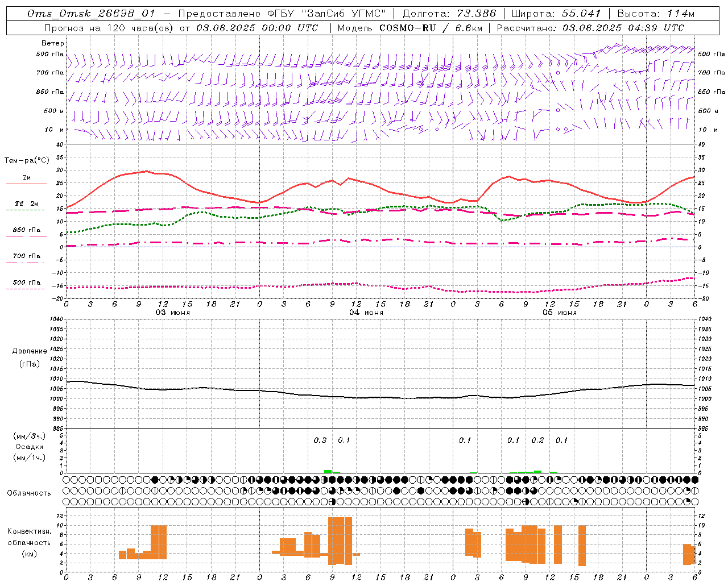Click the (мм/3ч.) precipitation unit label

[x=30, y=436]
